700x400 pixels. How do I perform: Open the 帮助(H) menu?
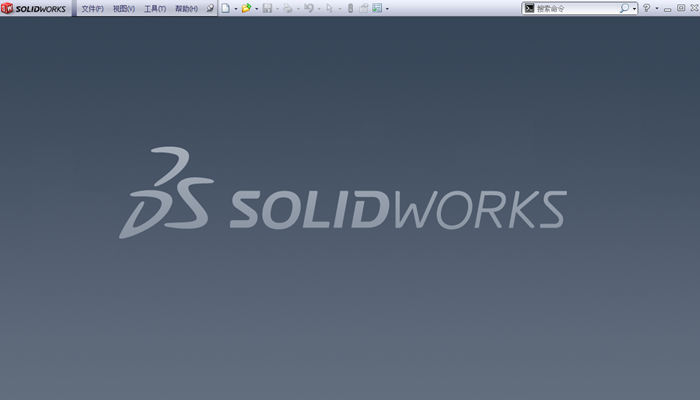pyautogui.click(x=187, y=8)
